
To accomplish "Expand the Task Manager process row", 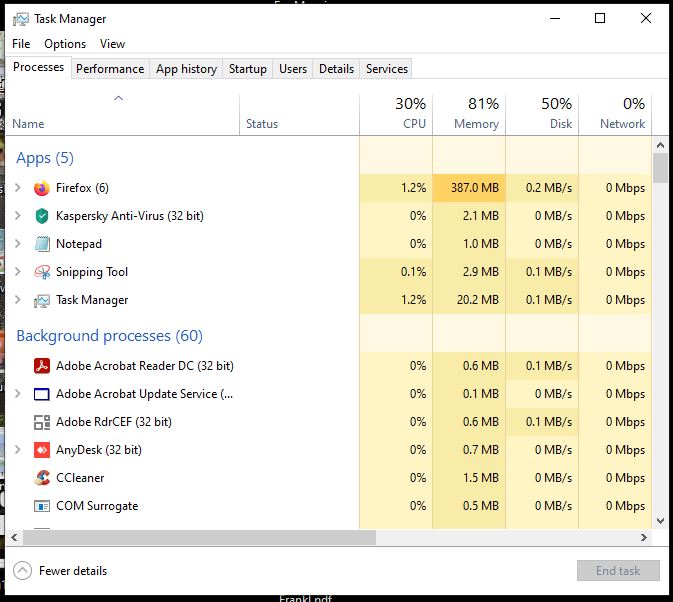I will point(18,299).
